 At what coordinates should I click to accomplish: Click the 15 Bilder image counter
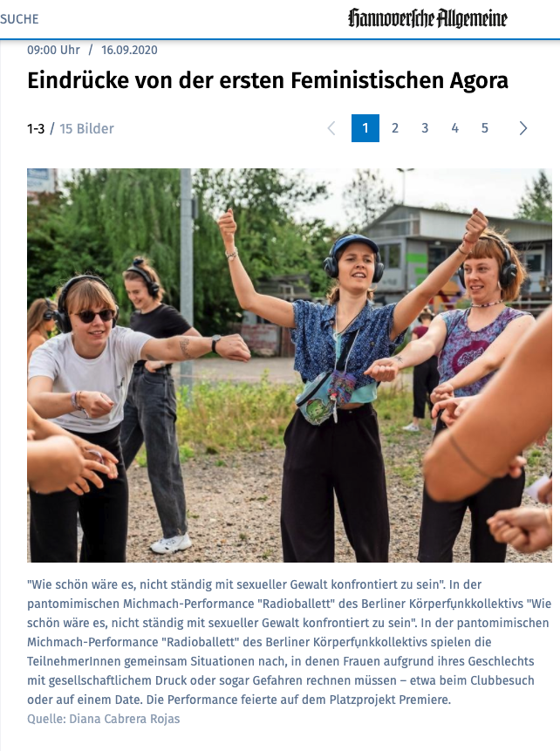coord(86,128)
